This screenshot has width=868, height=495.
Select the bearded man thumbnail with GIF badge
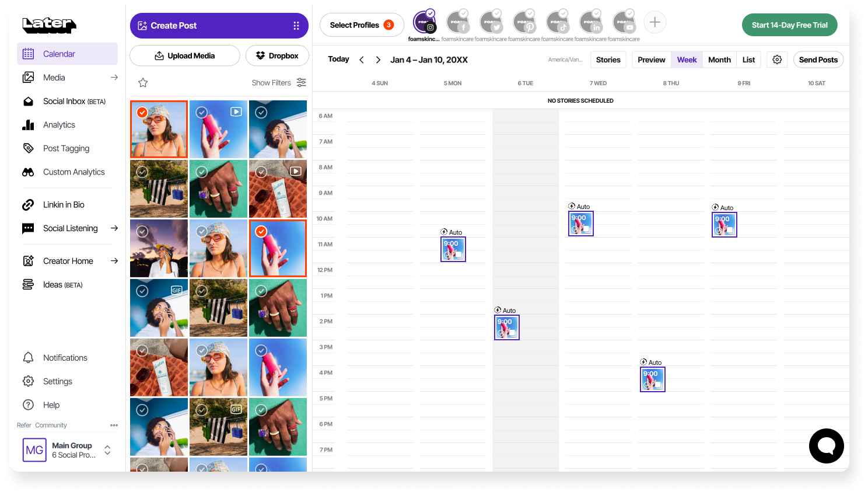point(159,308)
